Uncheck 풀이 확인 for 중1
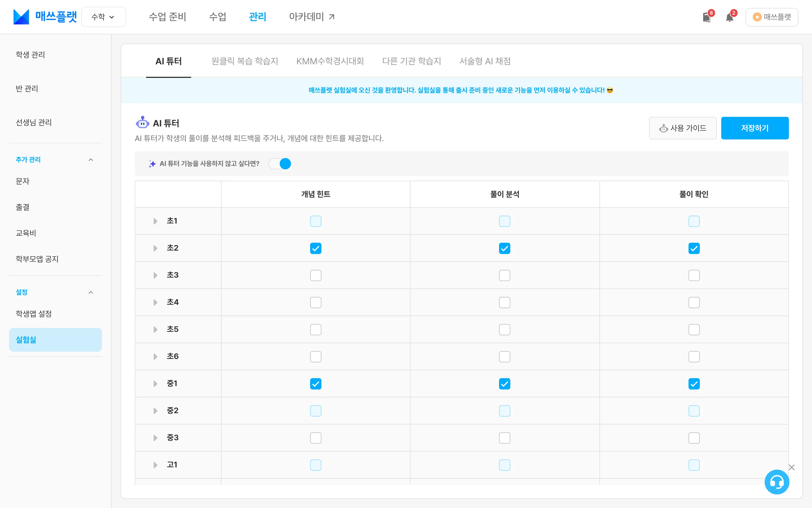This screenshot has height=508, width=812. pos(694,384)
